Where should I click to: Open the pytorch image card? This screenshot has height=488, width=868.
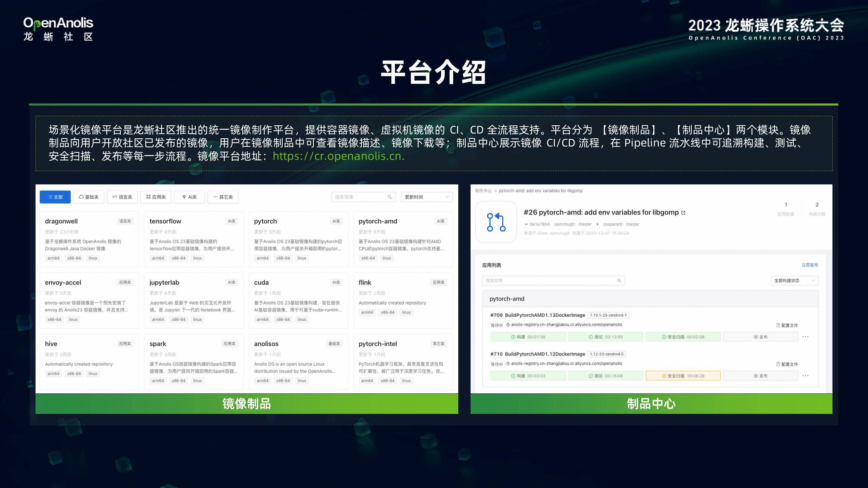pos(298,239)
